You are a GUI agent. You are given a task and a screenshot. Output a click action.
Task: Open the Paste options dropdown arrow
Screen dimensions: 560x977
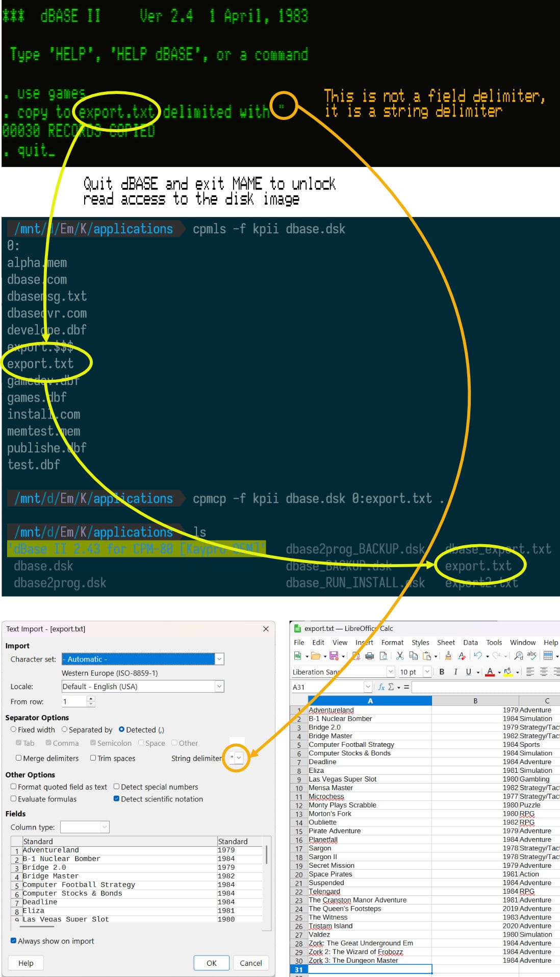coord(436,656)
